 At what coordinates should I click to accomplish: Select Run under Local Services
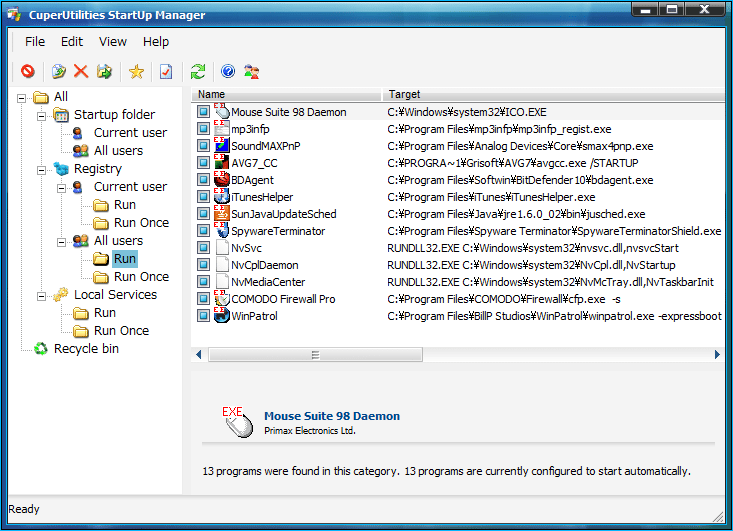[105, 313]
